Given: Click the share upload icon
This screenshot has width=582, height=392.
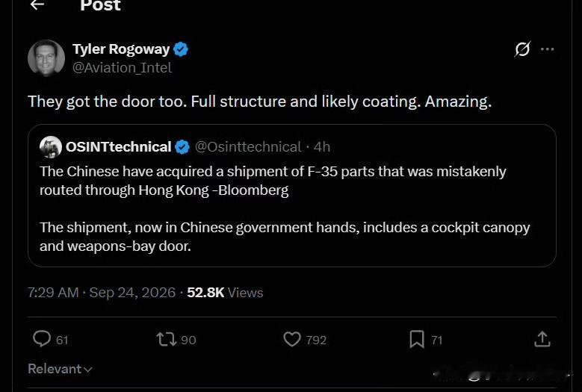Looking at the screenshot, I should pyautogui.click(x=542, y=339).
